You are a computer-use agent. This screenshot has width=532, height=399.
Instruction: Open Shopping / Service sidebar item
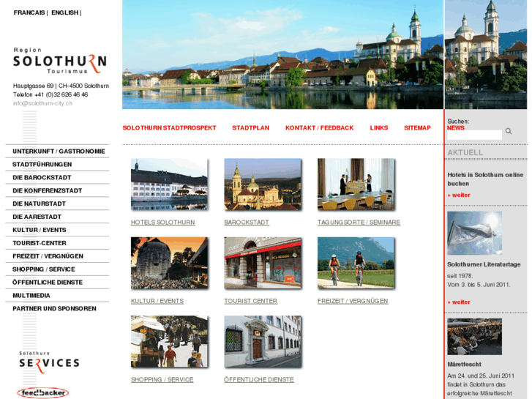point(43,269)
